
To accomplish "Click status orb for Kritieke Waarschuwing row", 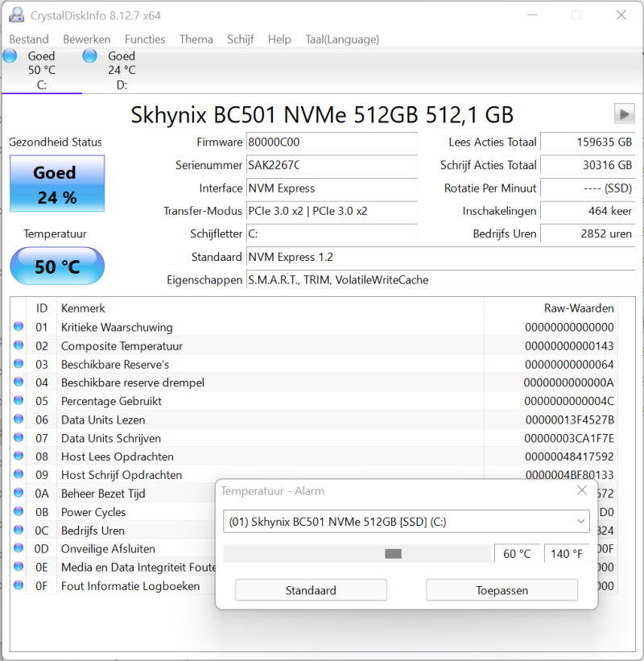I will [19, 326].
